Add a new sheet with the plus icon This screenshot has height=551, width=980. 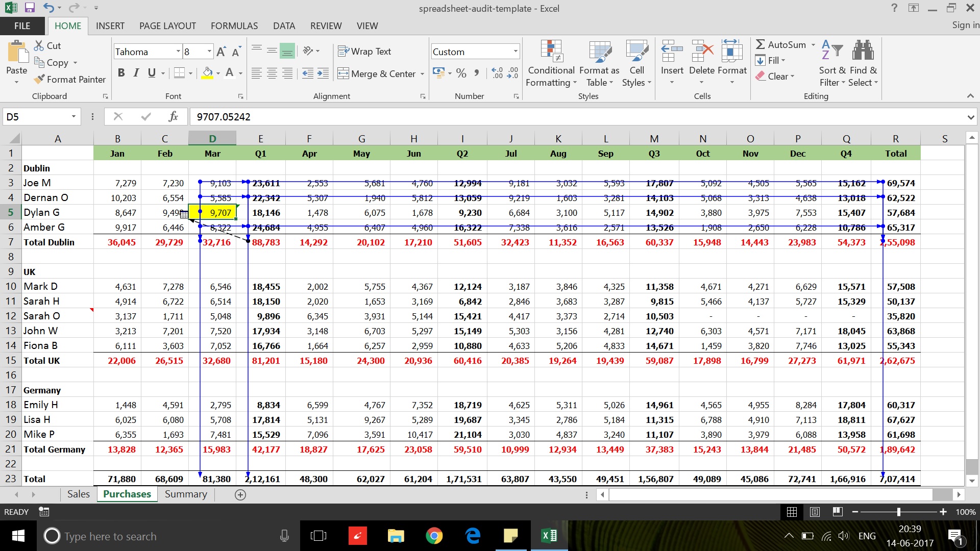[240, 494]
